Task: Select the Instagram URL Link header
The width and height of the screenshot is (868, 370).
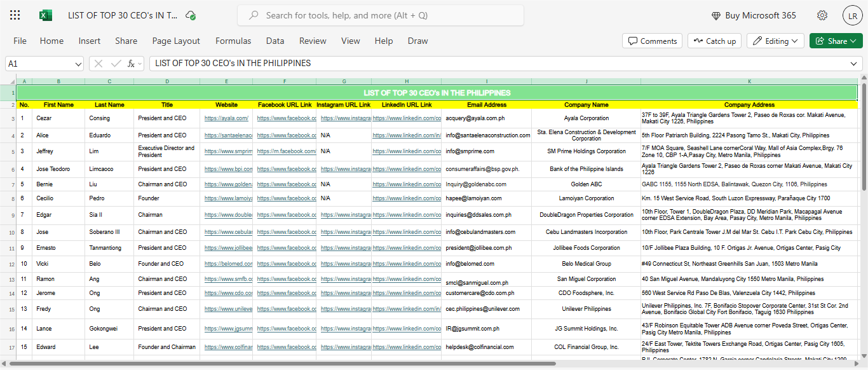Action: tap(344, 104)
